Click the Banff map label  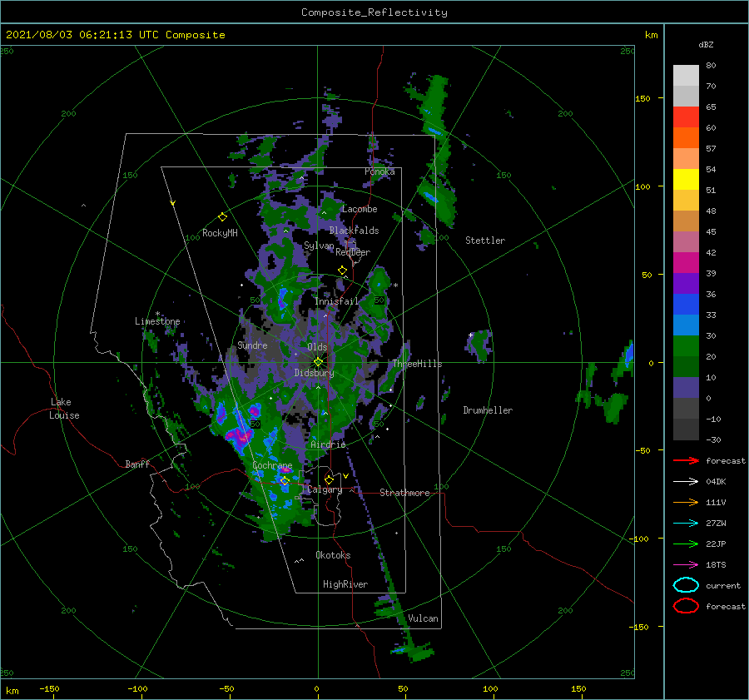pos(137,464)
